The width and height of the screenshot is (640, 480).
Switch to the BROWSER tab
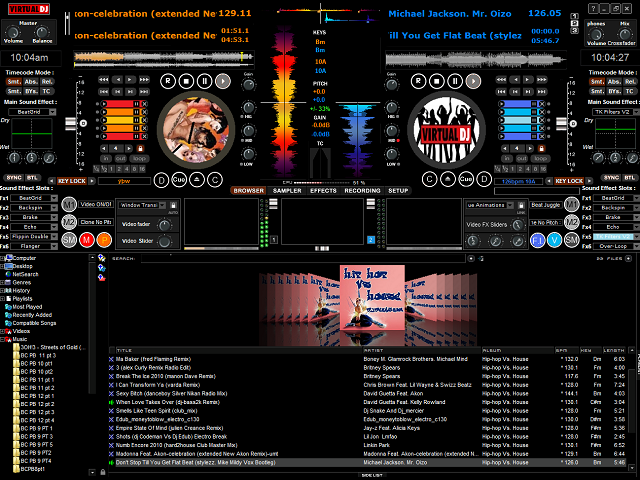pyautogui.click(x=249, y=191)
